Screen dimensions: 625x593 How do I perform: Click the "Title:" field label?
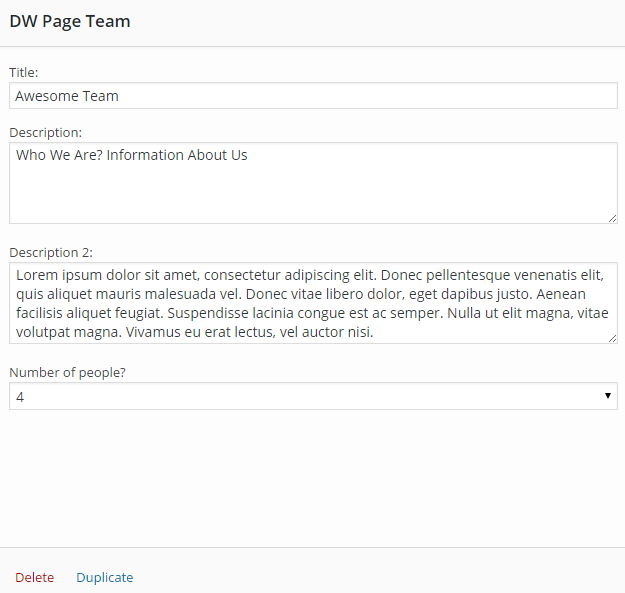coord(24,73)
